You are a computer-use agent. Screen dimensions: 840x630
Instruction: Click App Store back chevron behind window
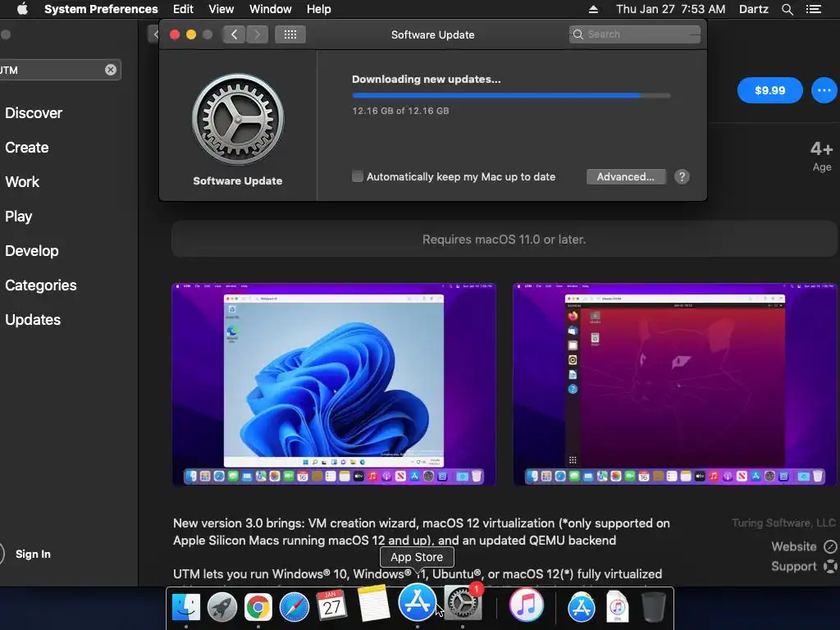(x=153, y=34)
